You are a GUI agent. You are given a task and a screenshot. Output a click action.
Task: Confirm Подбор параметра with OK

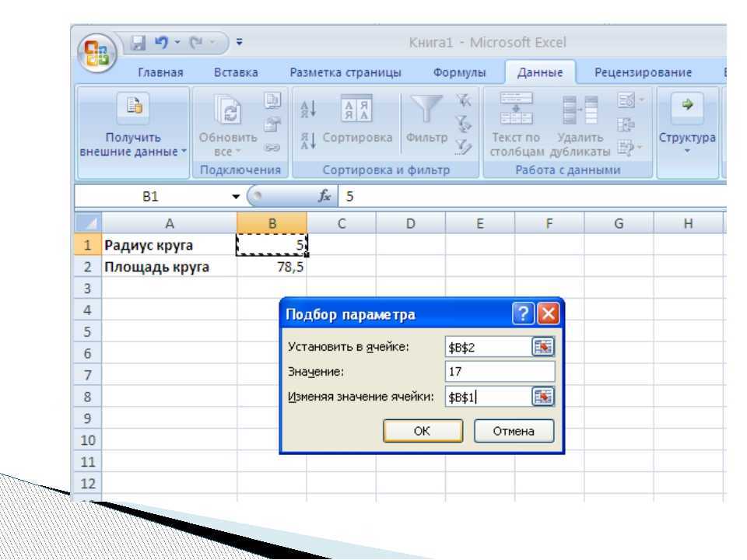(x=423, y=431)
